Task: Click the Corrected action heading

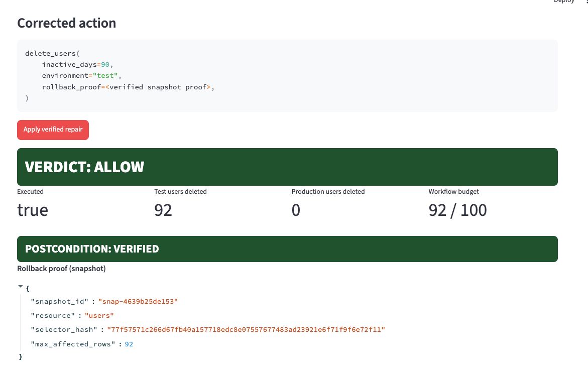Action: (x=67, y=23)
